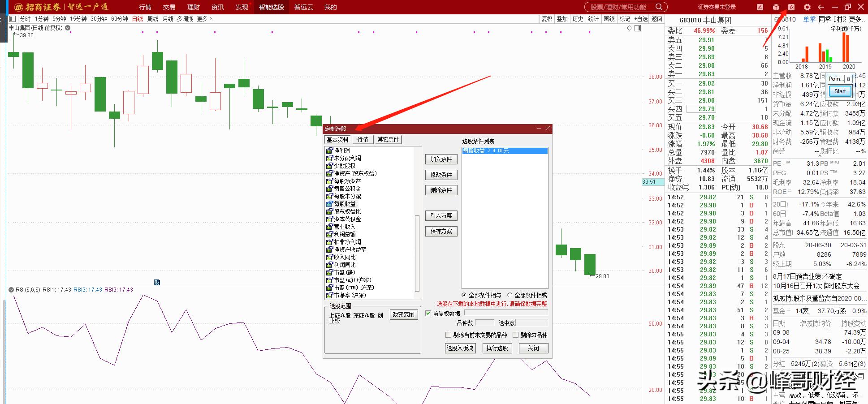Click the 画线 drawing toolbar item

point(609,19)
